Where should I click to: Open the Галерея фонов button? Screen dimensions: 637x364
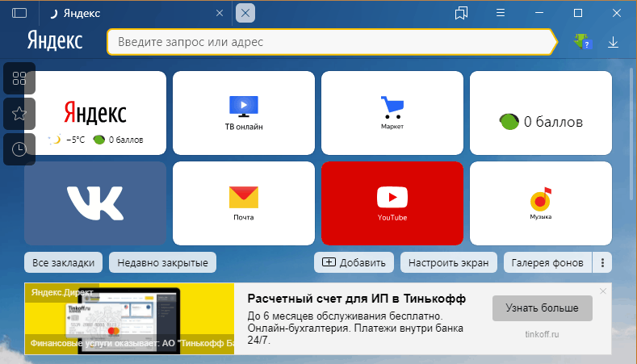click(547, 262)
